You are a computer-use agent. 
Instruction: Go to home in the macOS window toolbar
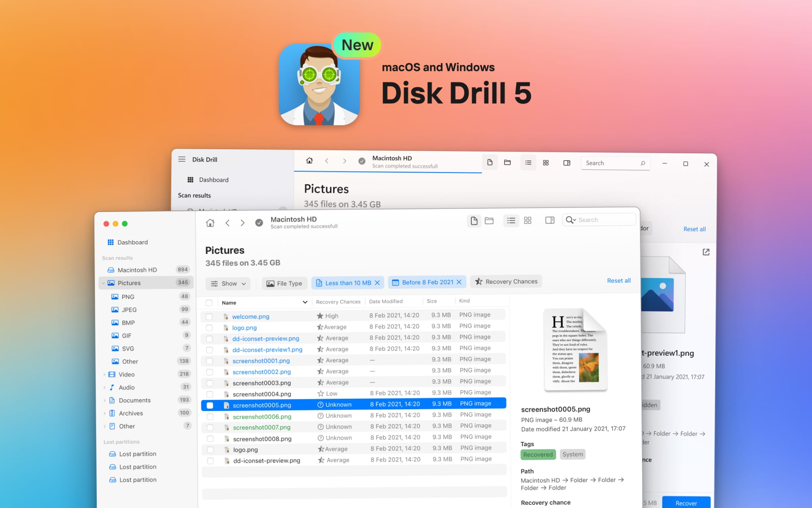click(x=210, y=223)
